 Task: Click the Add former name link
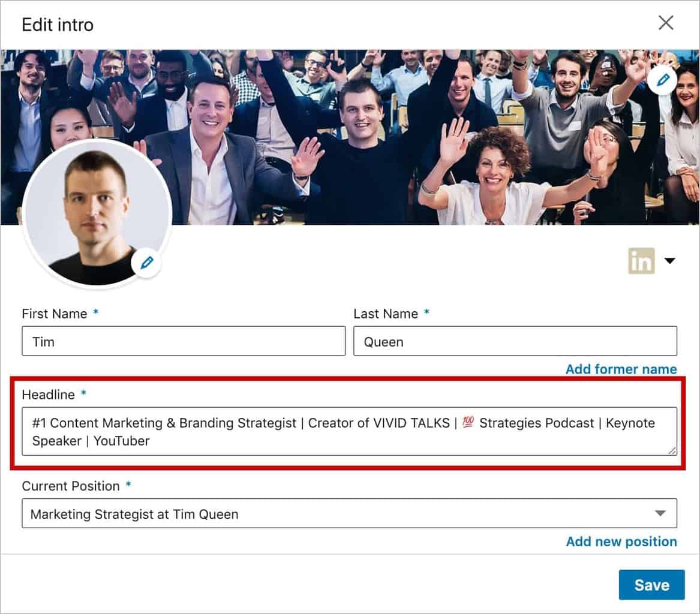coord(621,369)
